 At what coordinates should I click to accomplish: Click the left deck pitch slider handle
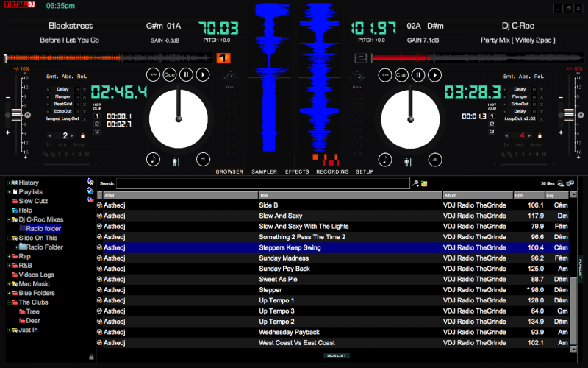(15, 115)
